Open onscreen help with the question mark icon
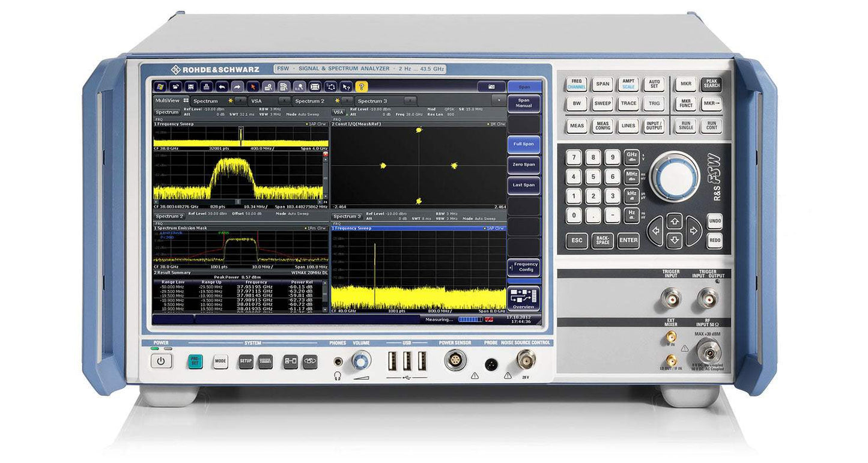868x463 pixels. pyautogui.click(x=362, y=86)
